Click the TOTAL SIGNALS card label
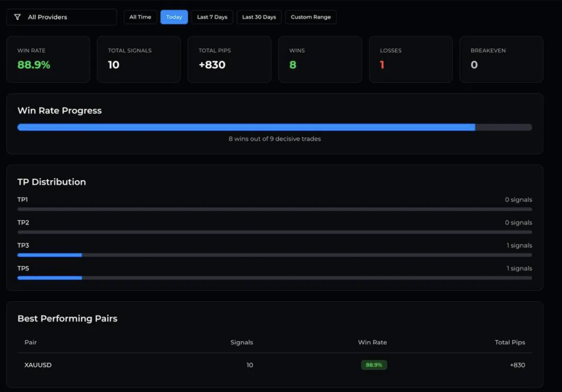The image size is (562, 392). (130, 51)
